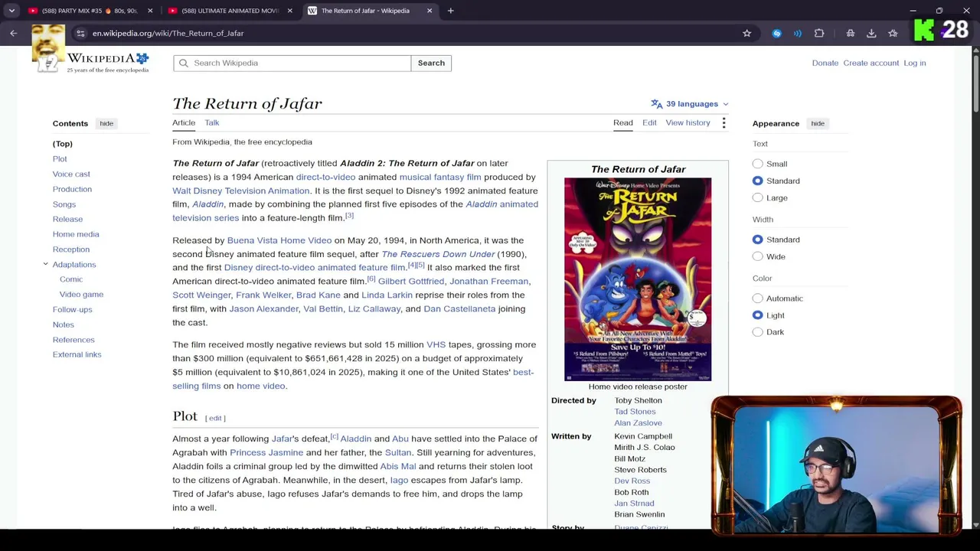Image resolution: width=980 pixels, height=551 pixels.
Task: Open the article tools vertical dots menu
Action: click(724, 122)
